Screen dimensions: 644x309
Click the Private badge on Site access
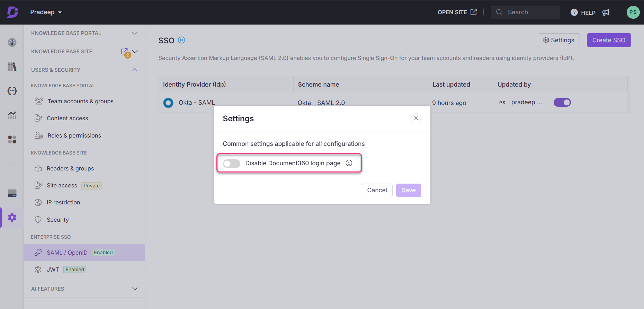pyautogui.click(x=91, y=186)
